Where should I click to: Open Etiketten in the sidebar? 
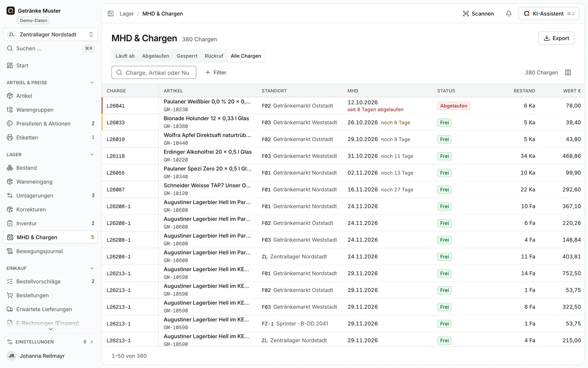pyautogui.click(x=51, y=137)
